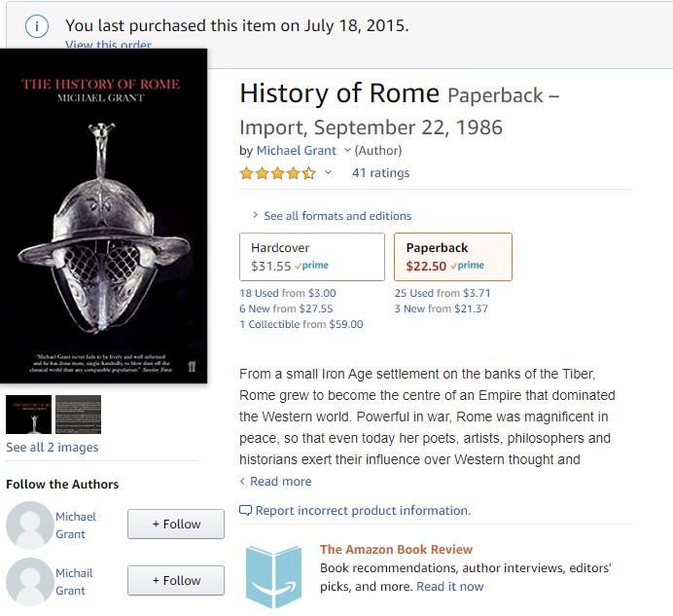The width and height of the screenshot is (673, 616).
Task: Select the Hardcover format option
Action: (x=311, y=257)
